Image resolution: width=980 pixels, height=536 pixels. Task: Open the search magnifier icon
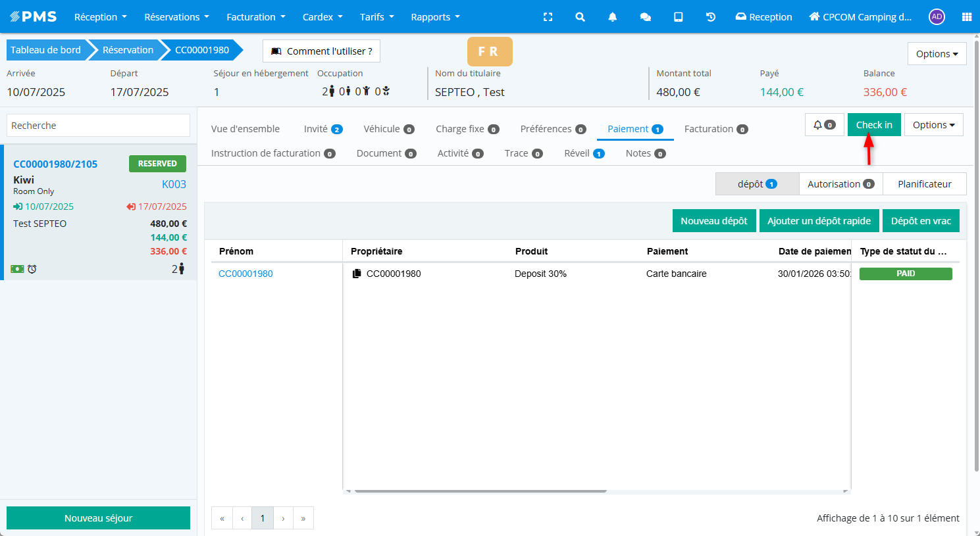(x=580, y=17)
